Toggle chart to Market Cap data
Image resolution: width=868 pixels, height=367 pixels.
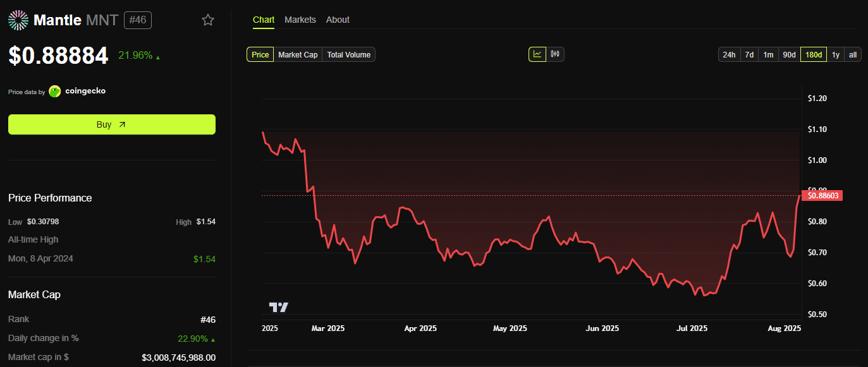(298, 54)
